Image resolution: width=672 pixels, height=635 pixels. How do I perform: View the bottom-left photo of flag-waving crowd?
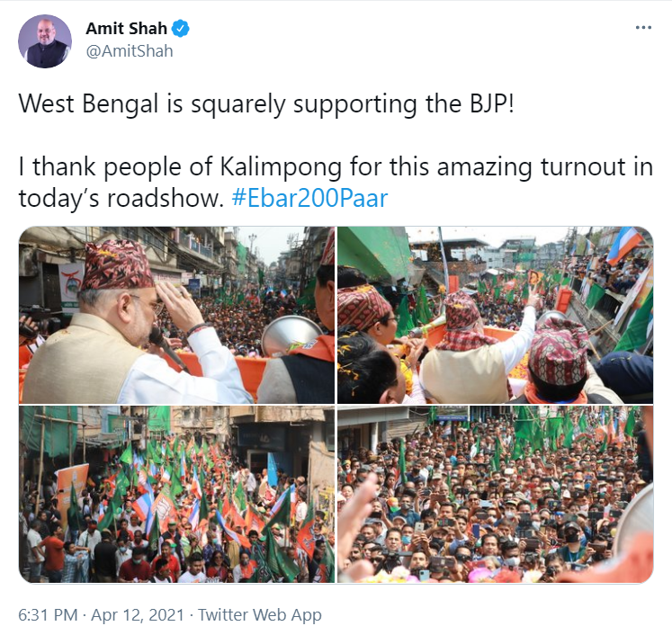click(x=176, y=495)
